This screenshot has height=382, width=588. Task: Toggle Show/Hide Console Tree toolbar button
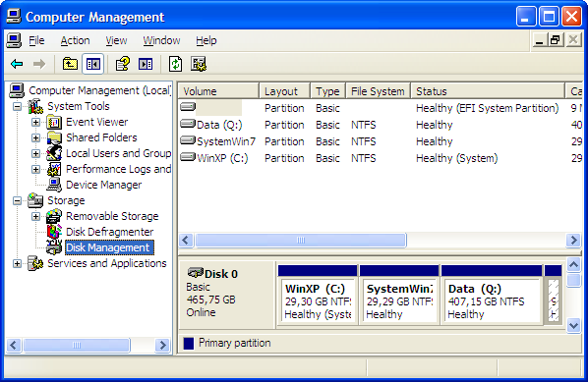(x=92, y=64)
